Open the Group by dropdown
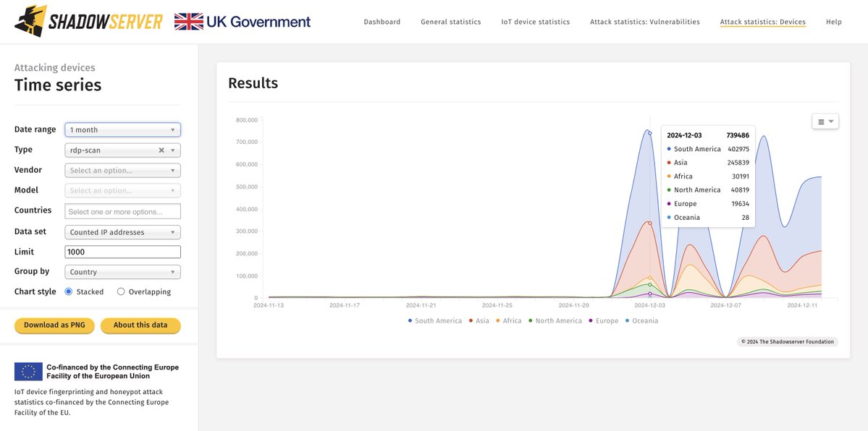This screenshot has width=868, height=431. 122,272
